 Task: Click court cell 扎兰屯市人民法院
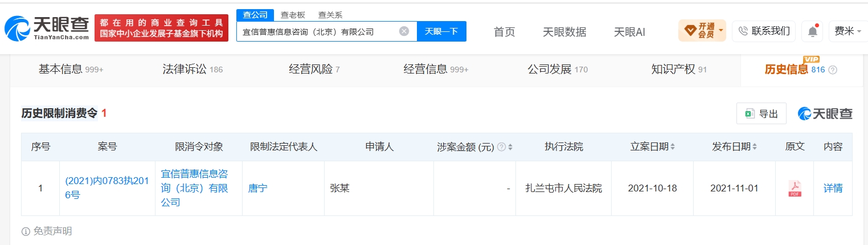[564, 188]
